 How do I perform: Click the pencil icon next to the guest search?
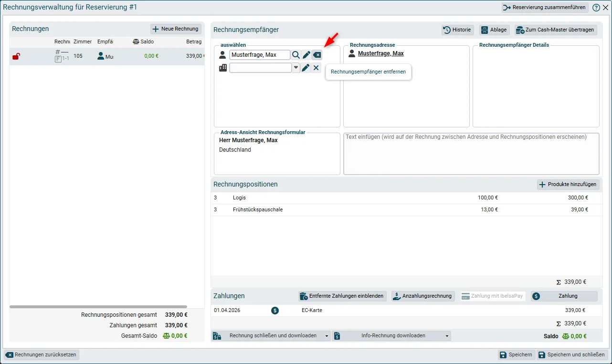pyautogui.click(x=306, y=55)
